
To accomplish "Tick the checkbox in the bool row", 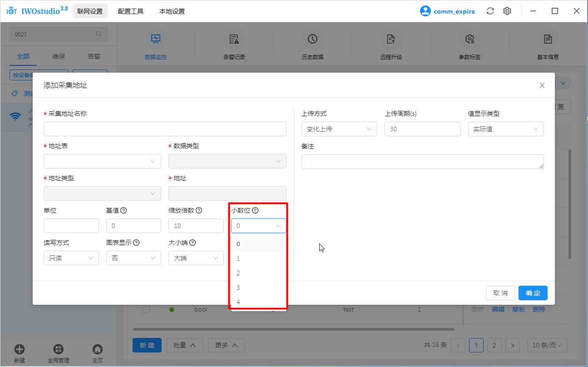I will coord(146,309).
